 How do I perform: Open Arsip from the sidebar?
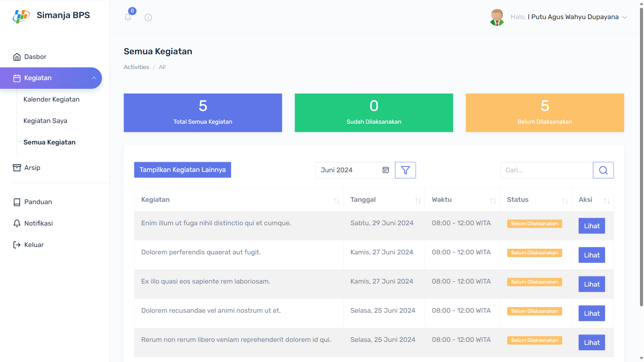pos(32,168)
